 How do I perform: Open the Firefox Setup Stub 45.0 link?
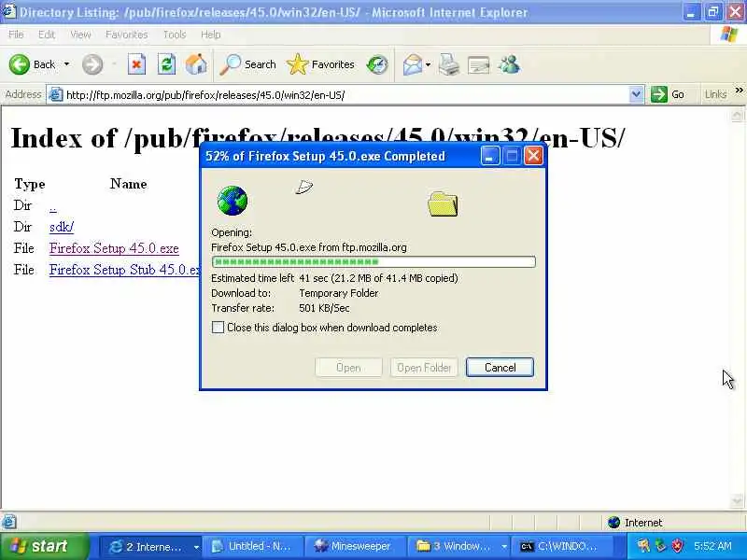point(124,270)
